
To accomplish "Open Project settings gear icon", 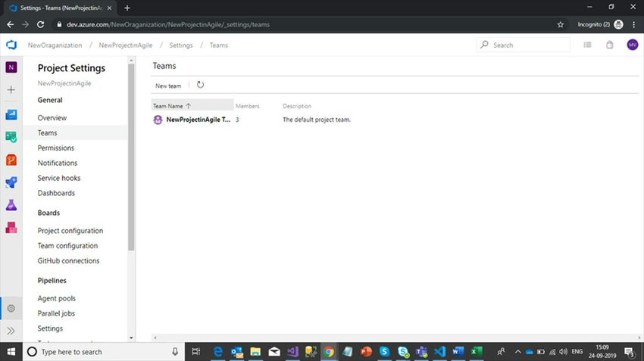I will 11,308.
